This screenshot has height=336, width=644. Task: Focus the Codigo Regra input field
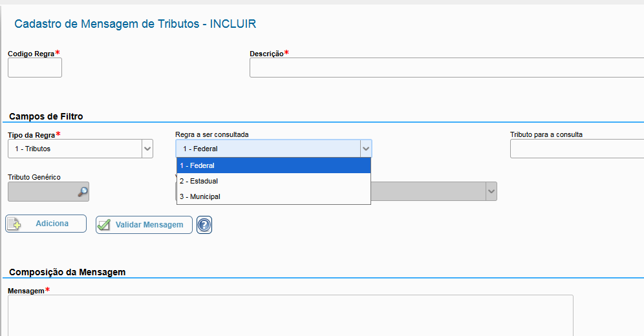point(35,68)
